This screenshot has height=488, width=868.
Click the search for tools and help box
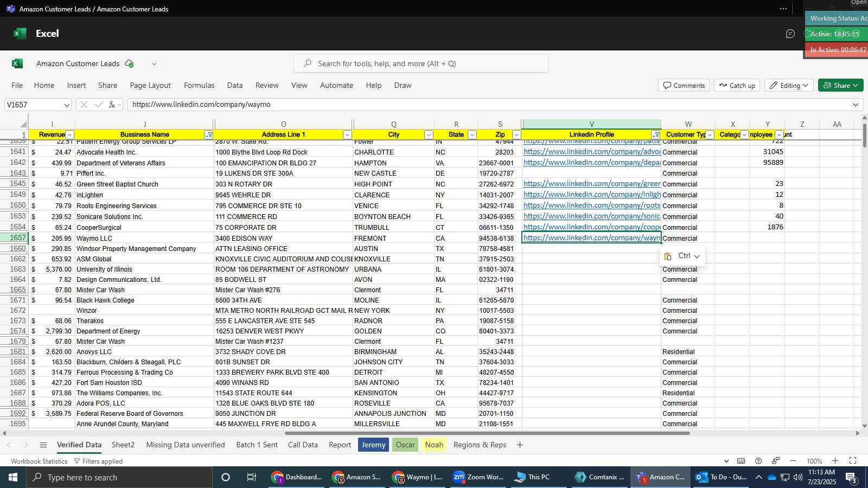point(421,63)
